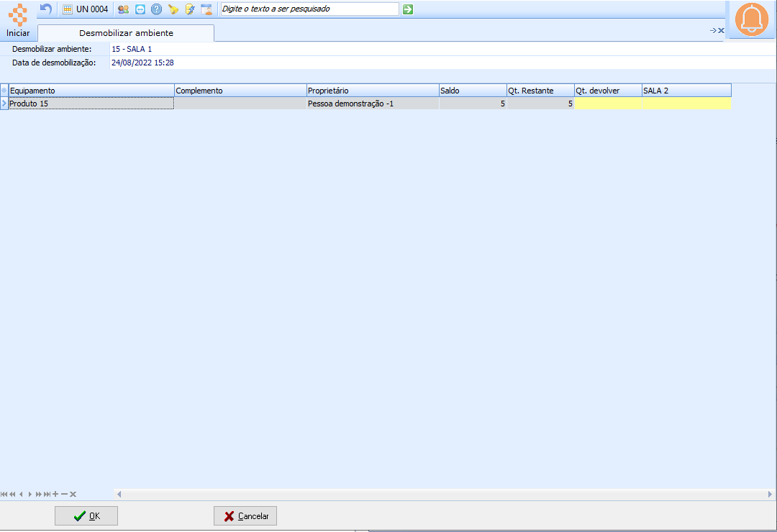Click the previous page double-arrow navigator
Viewport: 777px width, 532px height.
[x=12, y=495]
